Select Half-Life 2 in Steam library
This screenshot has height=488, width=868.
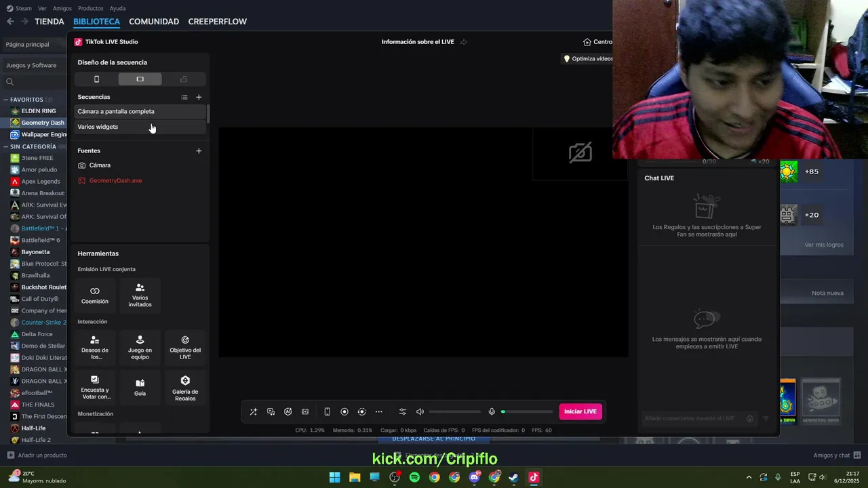click(36, 440)
